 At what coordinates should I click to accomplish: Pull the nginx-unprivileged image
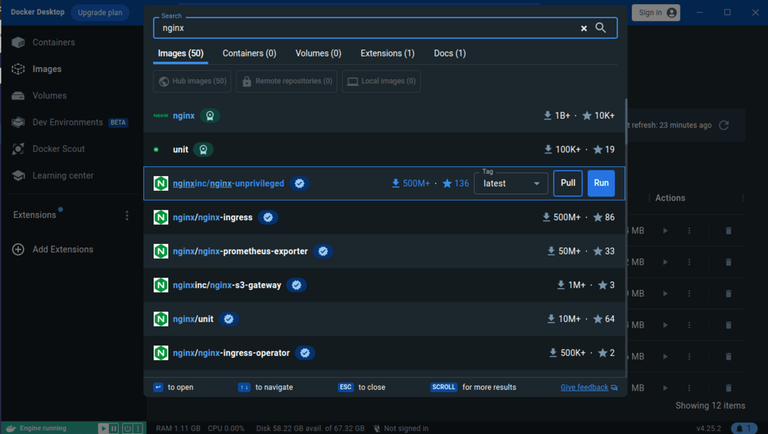[568, 183]
